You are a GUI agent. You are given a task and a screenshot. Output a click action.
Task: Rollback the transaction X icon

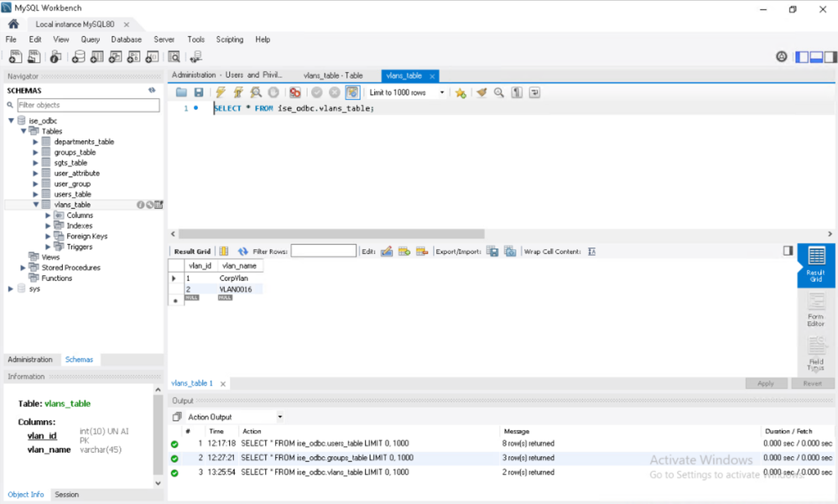pyautogui.click(x=335, y=92)
